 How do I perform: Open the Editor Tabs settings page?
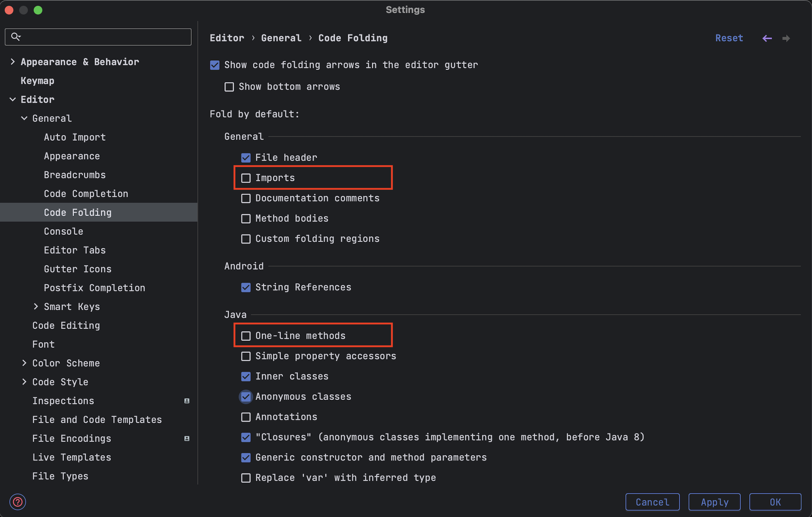pyautogui.click(x=75, y=250)
